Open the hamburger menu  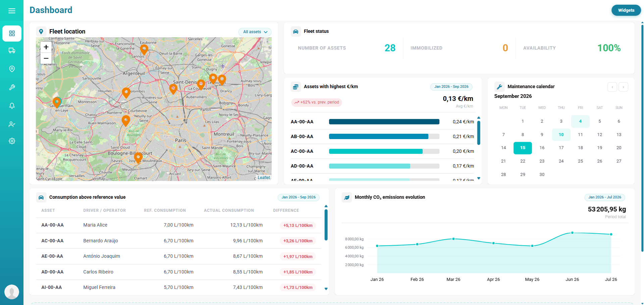tap(12, 11)
